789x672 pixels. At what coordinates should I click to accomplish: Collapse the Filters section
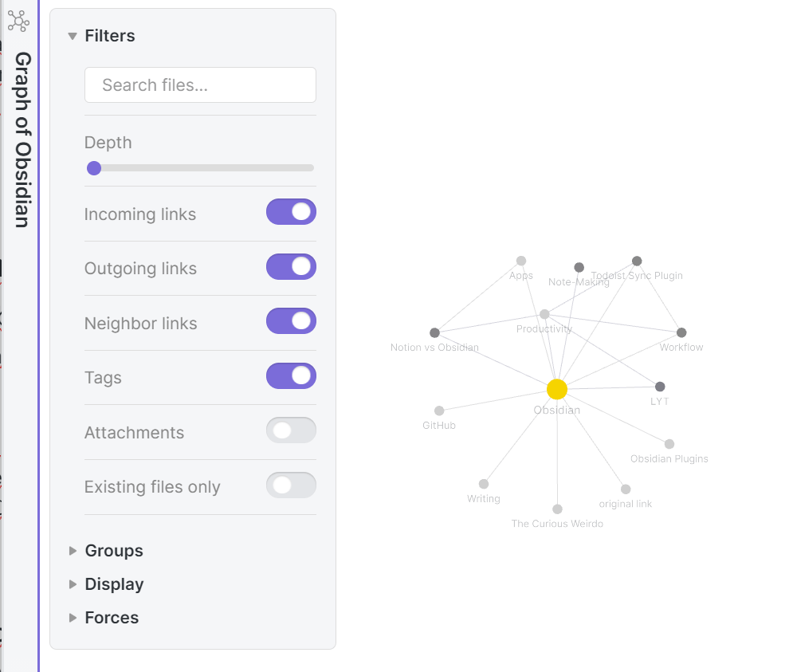point(109,36)
